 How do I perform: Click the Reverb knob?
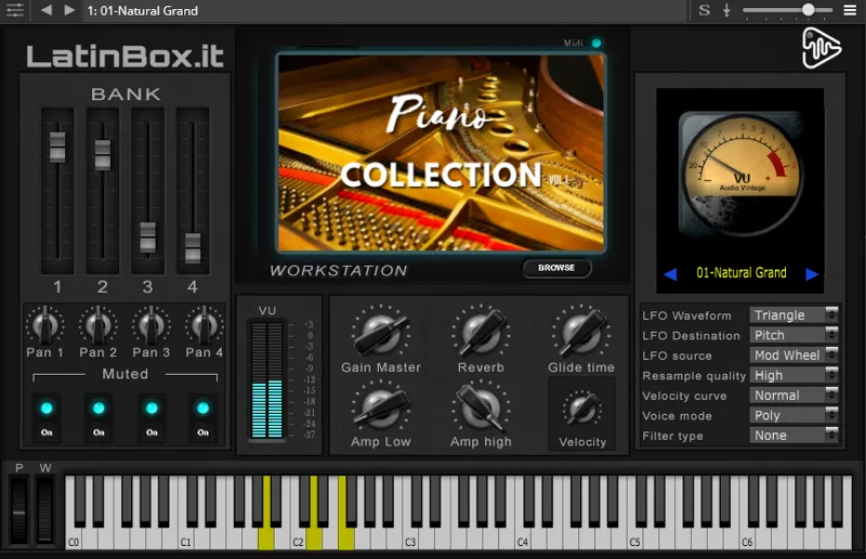pos(480,333)
